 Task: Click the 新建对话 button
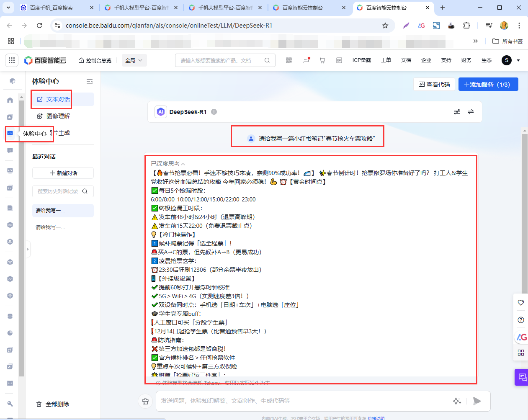coord(63,173)
